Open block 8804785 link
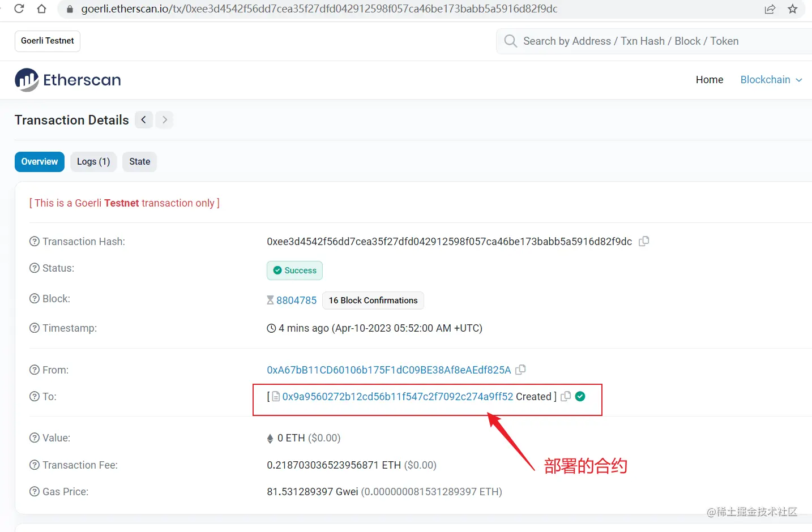 click(296, 301)
